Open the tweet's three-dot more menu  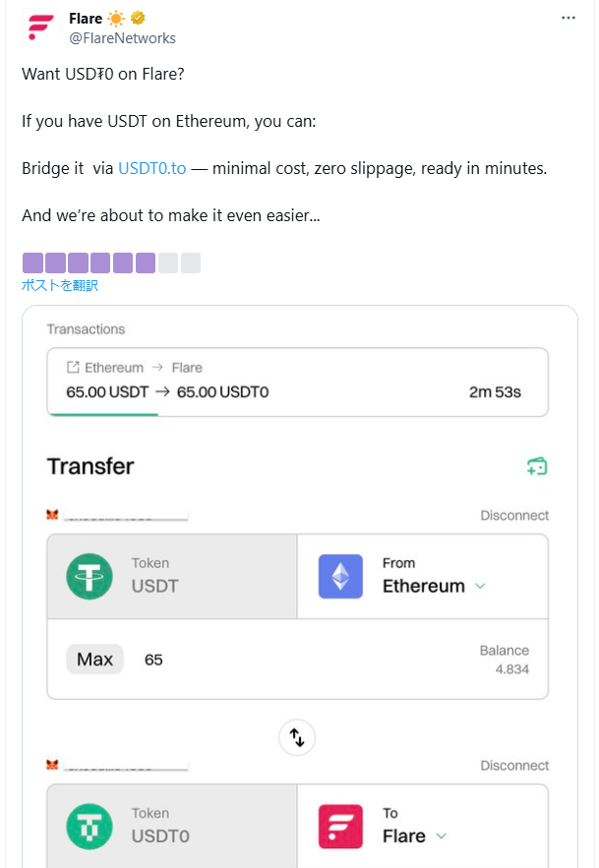568,19
